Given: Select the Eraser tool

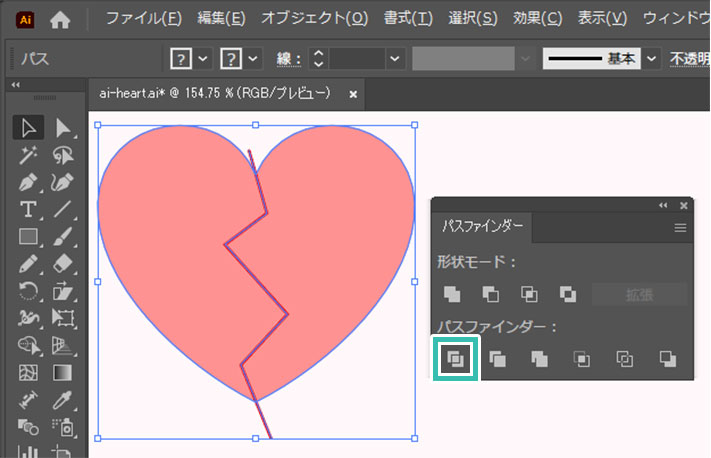Looking at the screenshot, I should [x=64, y=264].
